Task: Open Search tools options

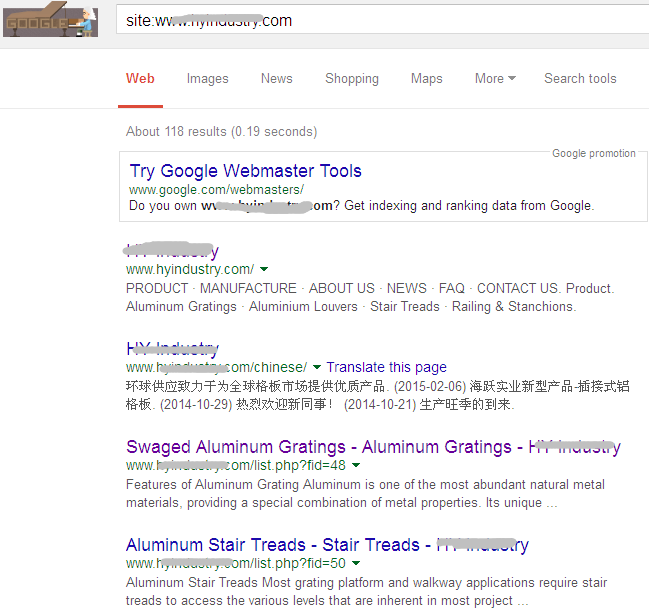Action: [580, 78]
